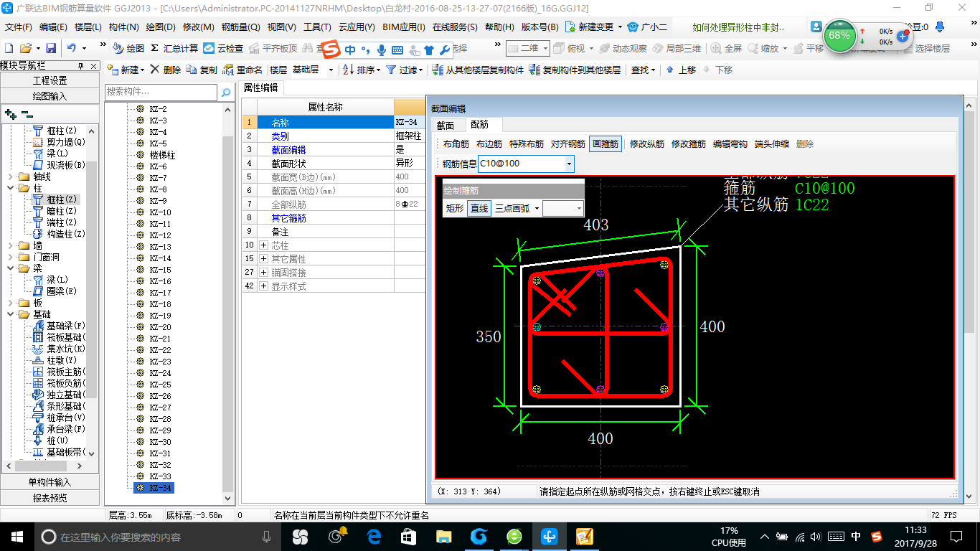Open 报表预览 report preview panel

(x=50, y=498)
